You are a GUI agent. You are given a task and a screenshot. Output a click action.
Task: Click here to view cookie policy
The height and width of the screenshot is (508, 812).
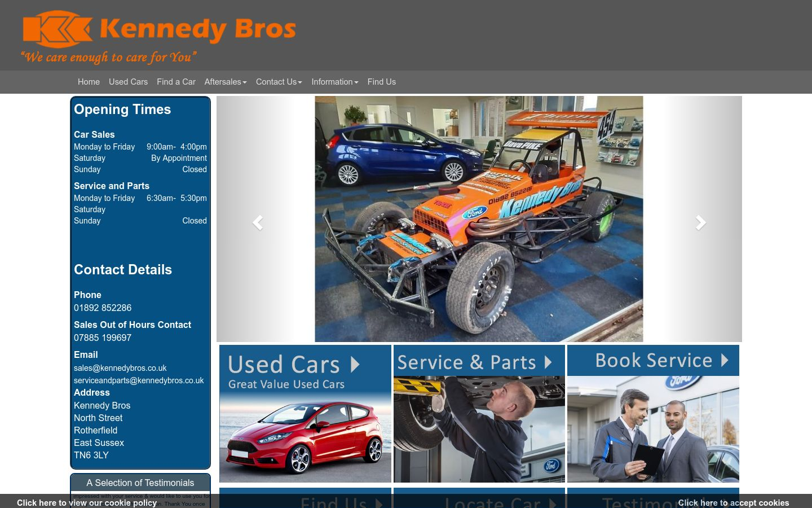pyautogui.click(x=87, y=502)
